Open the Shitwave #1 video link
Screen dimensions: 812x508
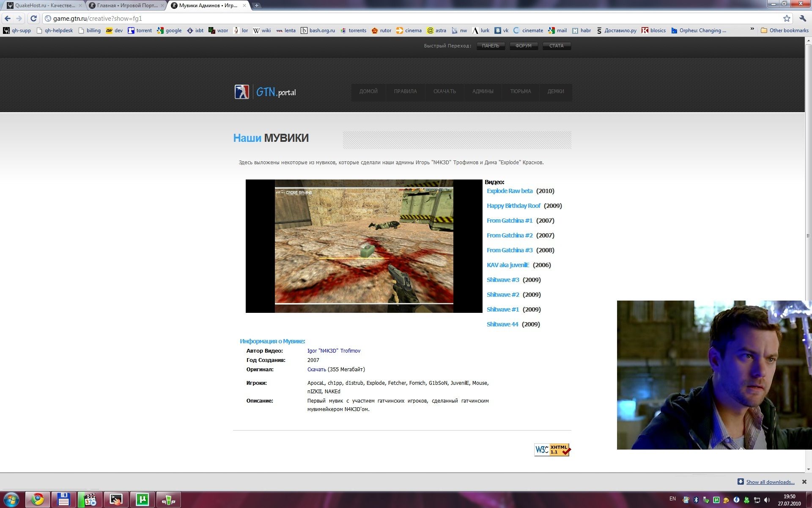coord(503,309)
